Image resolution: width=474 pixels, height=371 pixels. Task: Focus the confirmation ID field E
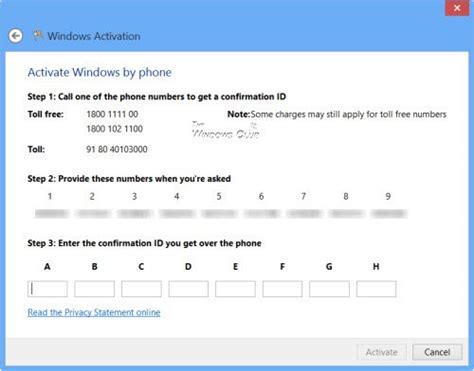point(235,289)
